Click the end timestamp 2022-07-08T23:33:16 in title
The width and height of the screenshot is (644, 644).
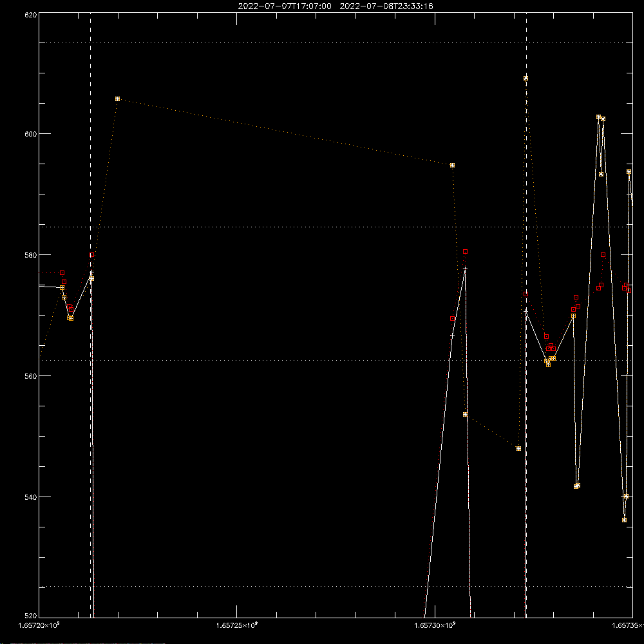[x=386, y=6]
